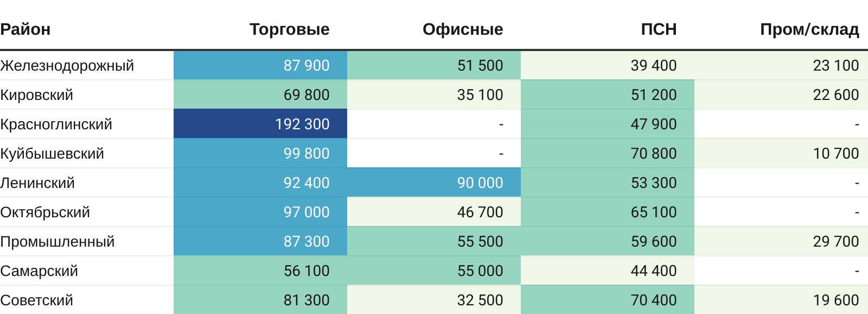Click the ПСН column header

pyautogui.click(x=659, y=29)
